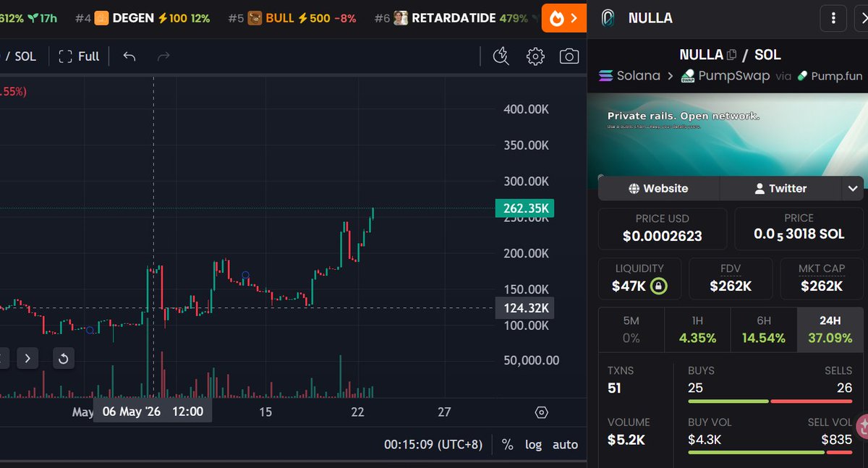Click the pink floating side widget
The height and width of the screenshot is (468, 868).
pyautogui.click(x=861, y=426)
